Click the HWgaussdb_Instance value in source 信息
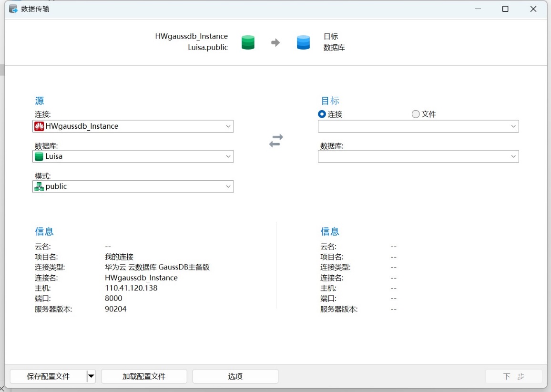 tap(141, 278)
